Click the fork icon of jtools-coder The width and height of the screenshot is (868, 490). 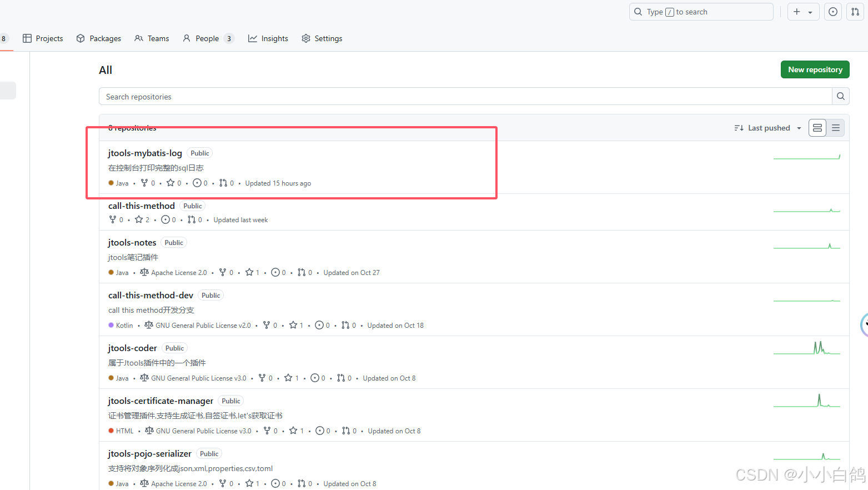262,378
